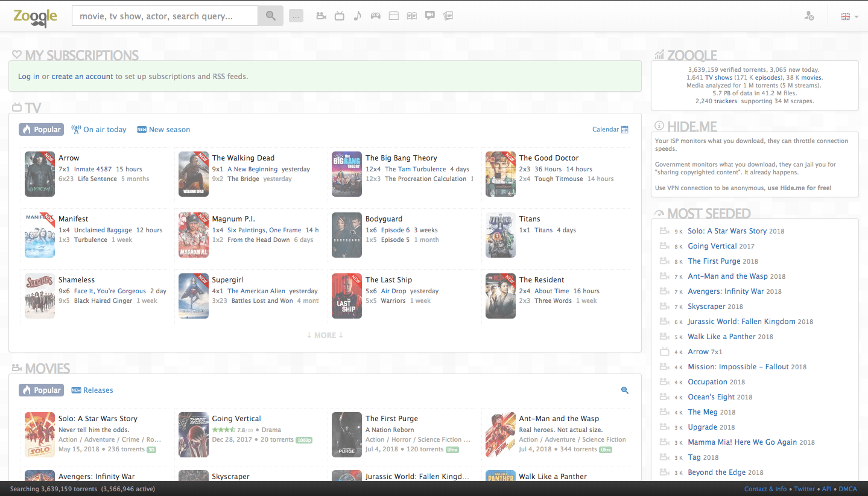Open The Big Bang Theory poster thumbnail
The height and width of the screenshot is (496, 868).
(x=347, y=174)
